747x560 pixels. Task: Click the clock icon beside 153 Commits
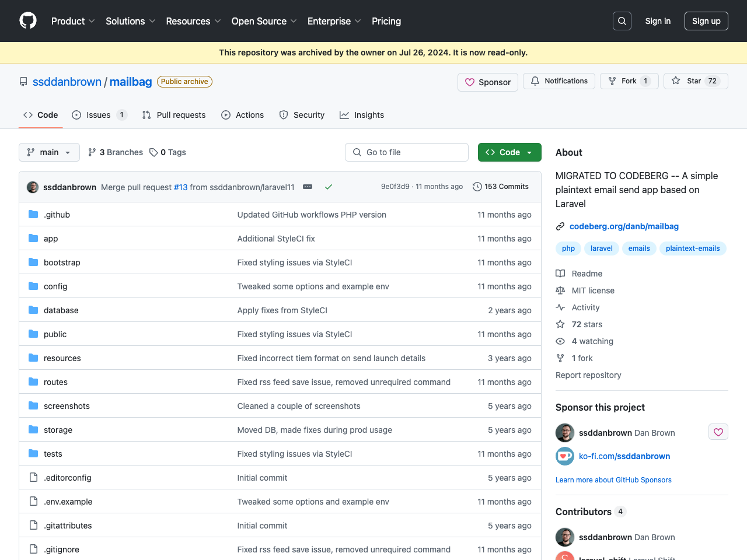tap(477, 187)
